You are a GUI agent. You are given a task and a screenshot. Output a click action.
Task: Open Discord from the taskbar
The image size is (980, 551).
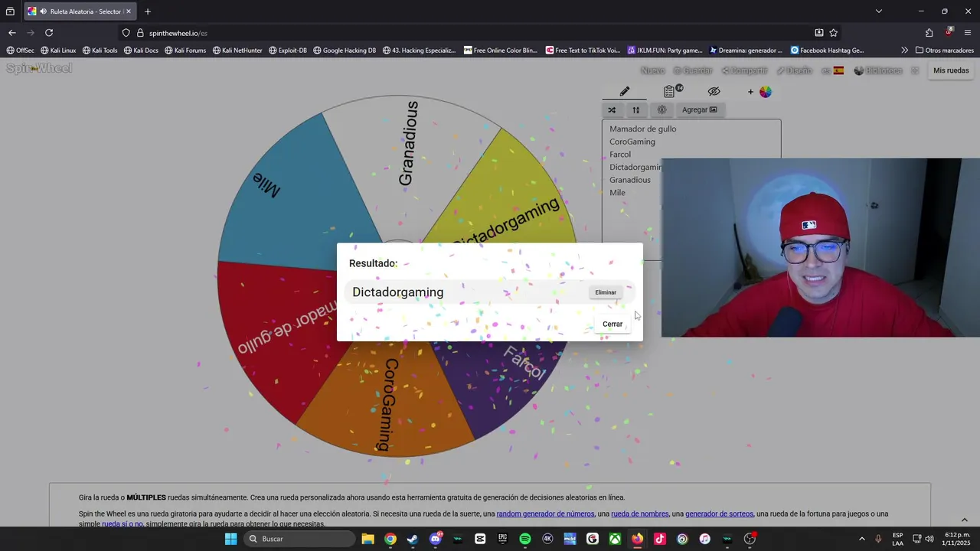(x=436, y=539)
